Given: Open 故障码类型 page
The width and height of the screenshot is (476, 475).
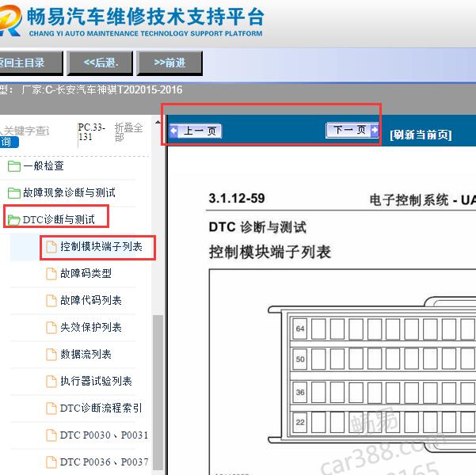Looking at the screenshot, I should point(86,273).
